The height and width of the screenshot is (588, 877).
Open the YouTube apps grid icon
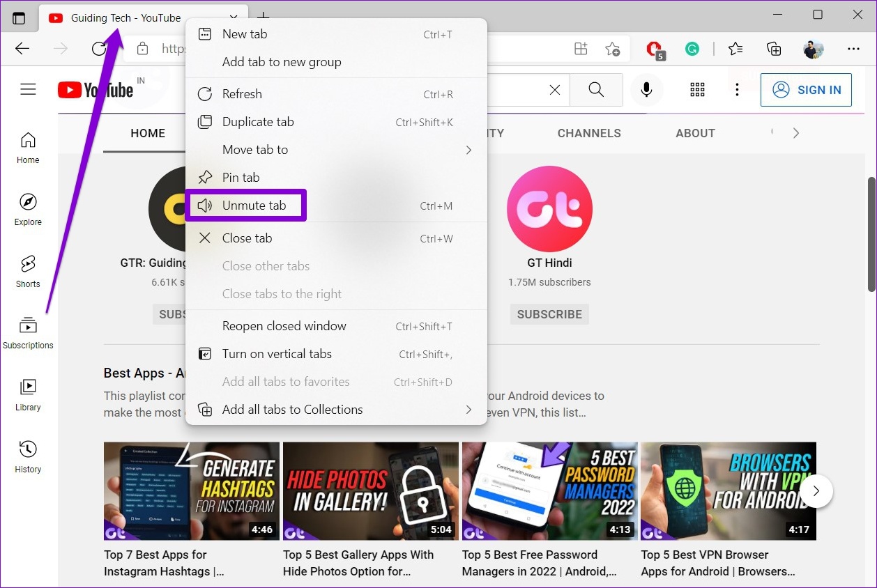pyautogui.click(x=697, y=90)
